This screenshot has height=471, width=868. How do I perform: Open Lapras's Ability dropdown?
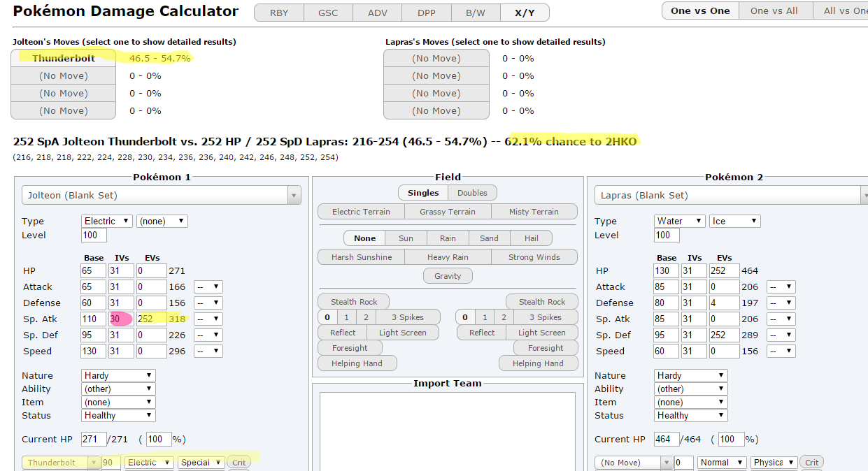tap(691, 389)
